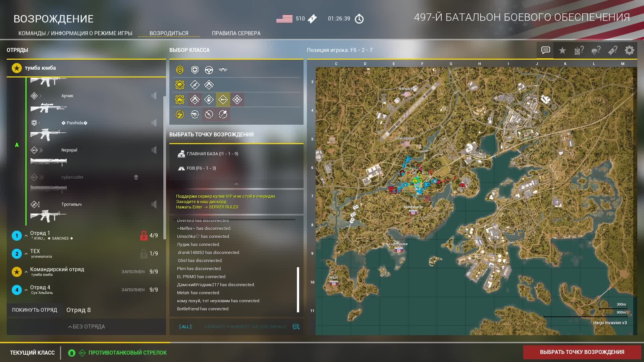Select the medic class icon
The width and height of the screenshot is (644, 362).
(195, 70)
